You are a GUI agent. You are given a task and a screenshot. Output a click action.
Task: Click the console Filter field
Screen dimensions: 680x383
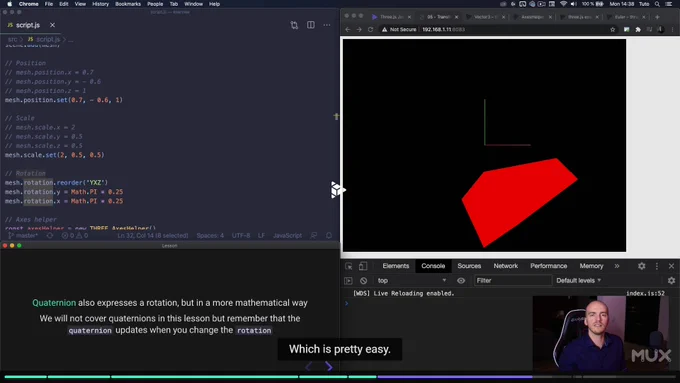click(512, 281)
